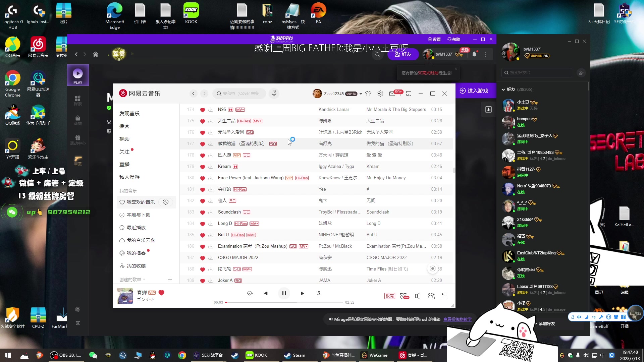The height and width of the screenshot is (362, 644).
Task: Click friend search field 搜索好友ID
Action: click(x=537, y=73)
